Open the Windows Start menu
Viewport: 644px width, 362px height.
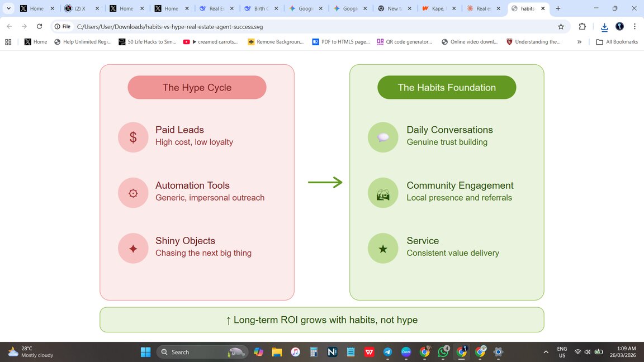pyautogui.click(x=145, y=352)
